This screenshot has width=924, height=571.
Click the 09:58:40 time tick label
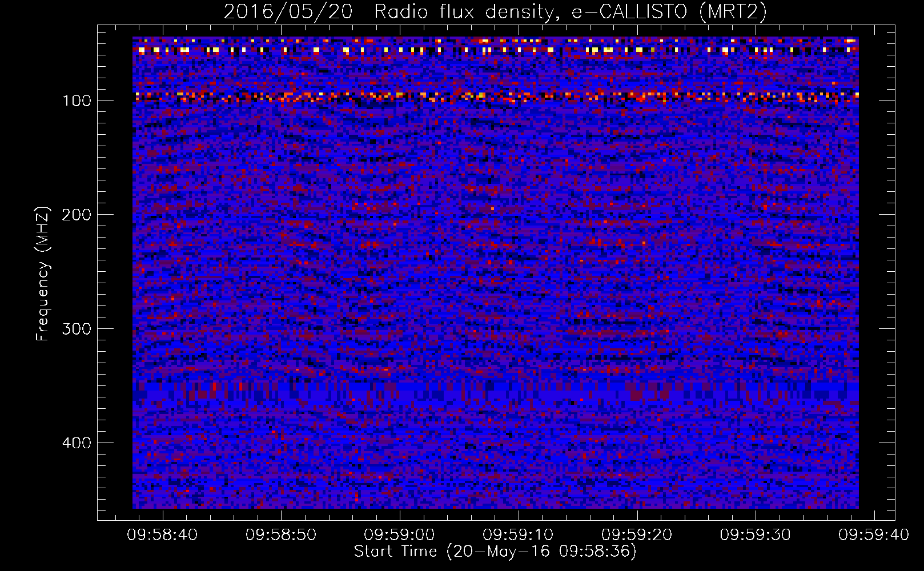click(x=162, y=535)
